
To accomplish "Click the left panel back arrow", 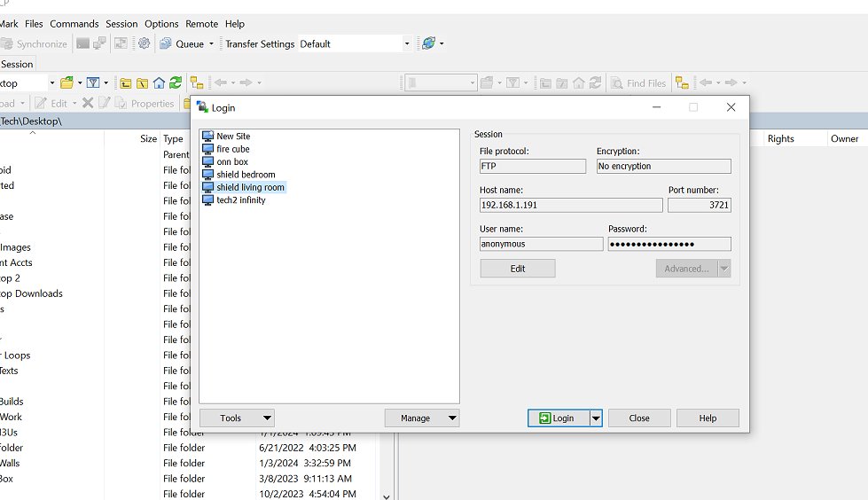I will point(221,82).
